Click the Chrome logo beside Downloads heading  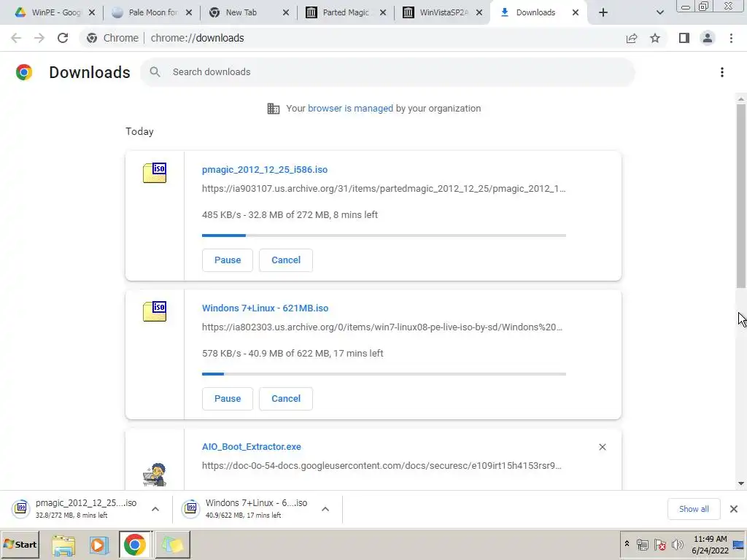(x=24, y=72)
